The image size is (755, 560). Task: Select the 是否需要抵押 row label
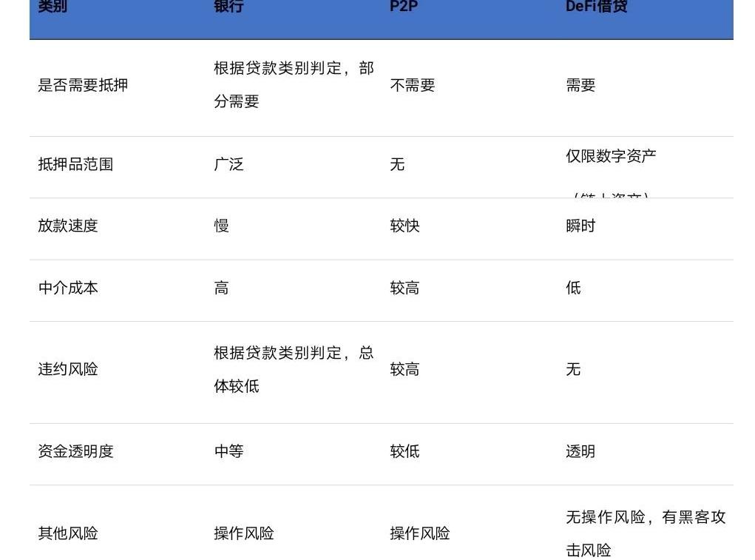tap(83, 85)
